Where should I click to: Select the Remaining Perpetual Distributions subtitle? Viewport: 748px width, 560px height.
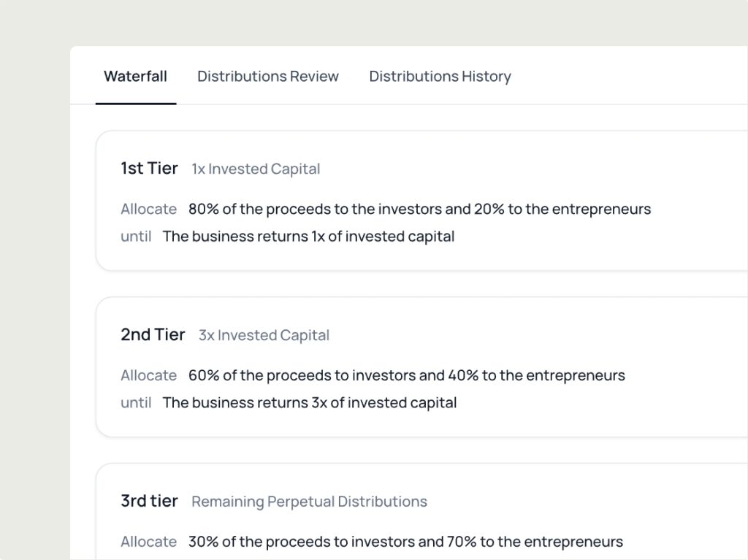[309, 502]
